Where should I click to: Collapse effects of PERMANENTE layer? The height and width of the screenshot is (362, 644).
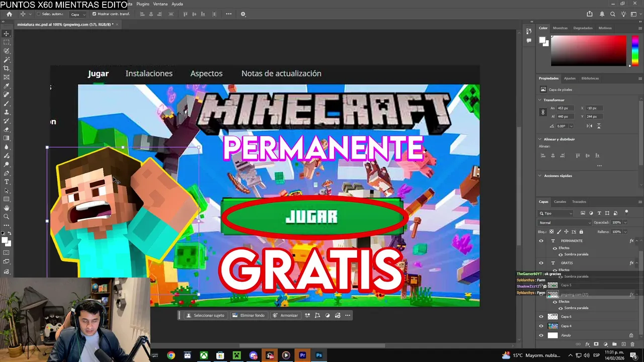pos(636,241)
